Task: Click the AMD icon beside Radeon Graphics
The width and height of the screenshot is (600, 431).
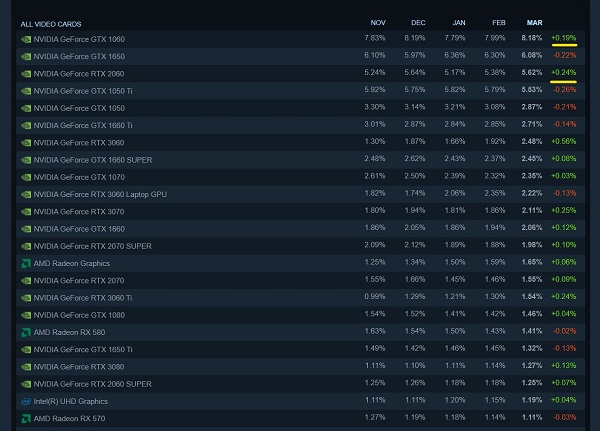Action: click(26, 263)
